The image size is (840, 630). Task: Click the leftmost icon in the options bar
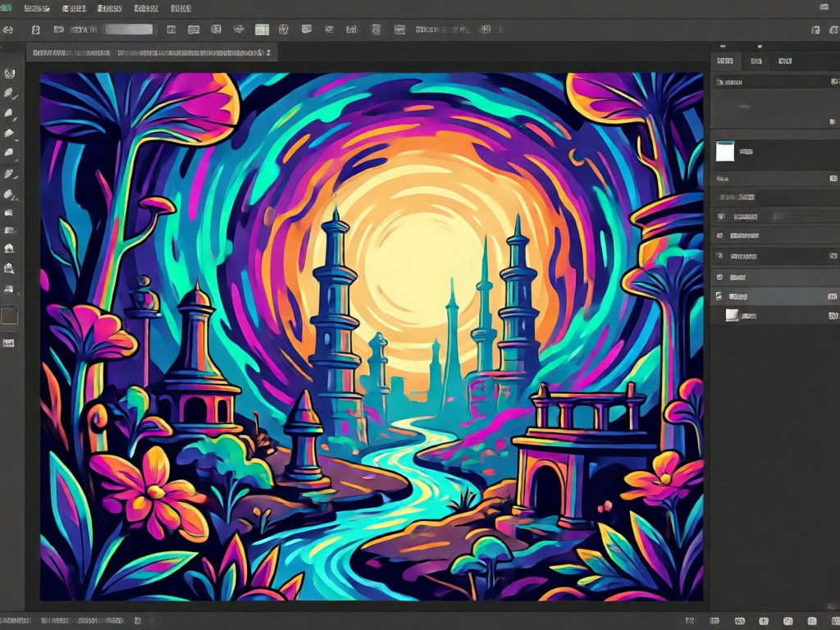[x=8, y=30]
